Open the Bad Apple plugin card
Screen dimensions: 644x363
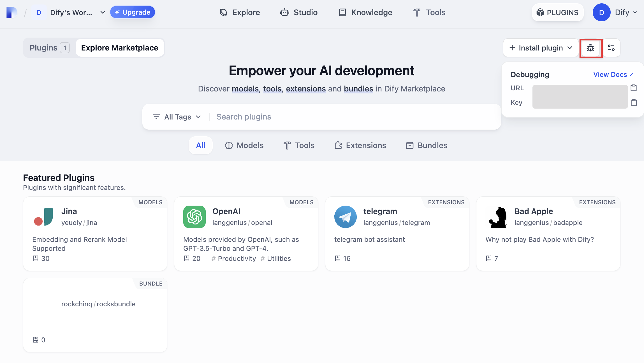548,233
